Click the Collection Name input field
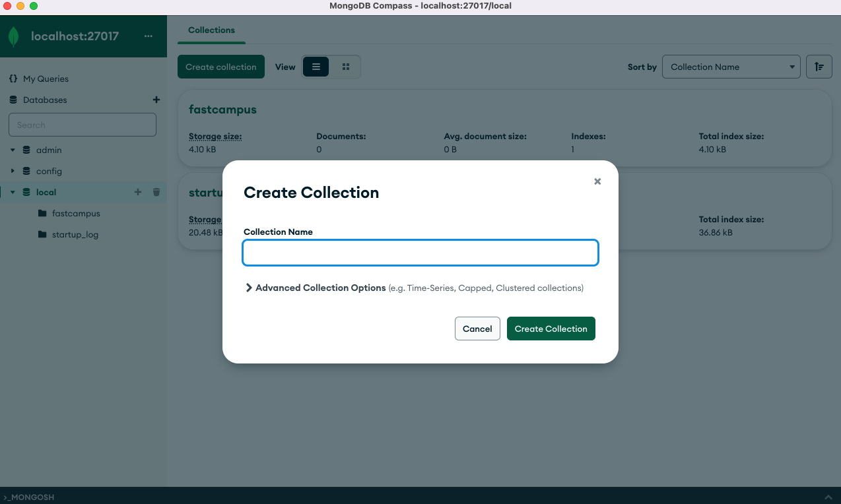Image resolution: width=841 pixels, height=504 pixels. coord(421,253)
